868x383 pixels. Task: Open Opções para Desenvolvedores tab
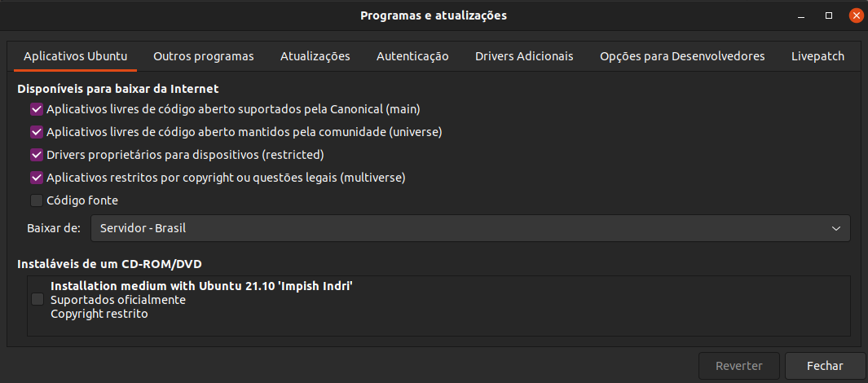682,56
